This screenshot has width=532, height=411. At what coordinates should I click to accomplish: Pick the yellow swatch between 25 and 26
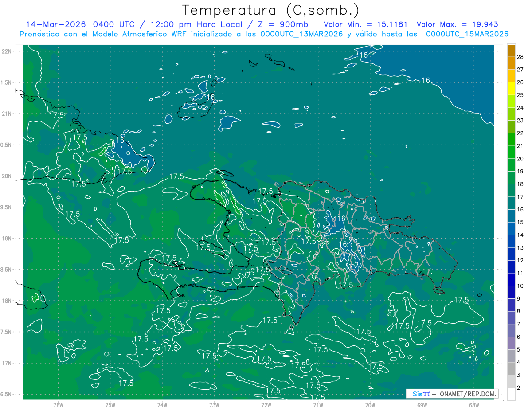tap(512, 88)
